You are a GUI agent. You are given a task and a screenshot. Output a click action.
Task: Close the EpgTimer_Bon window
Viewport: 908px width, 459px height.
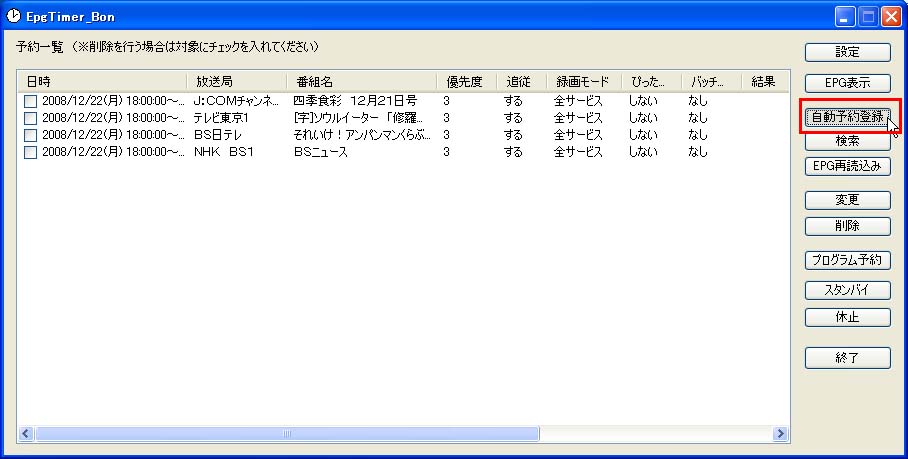point(891,17)
